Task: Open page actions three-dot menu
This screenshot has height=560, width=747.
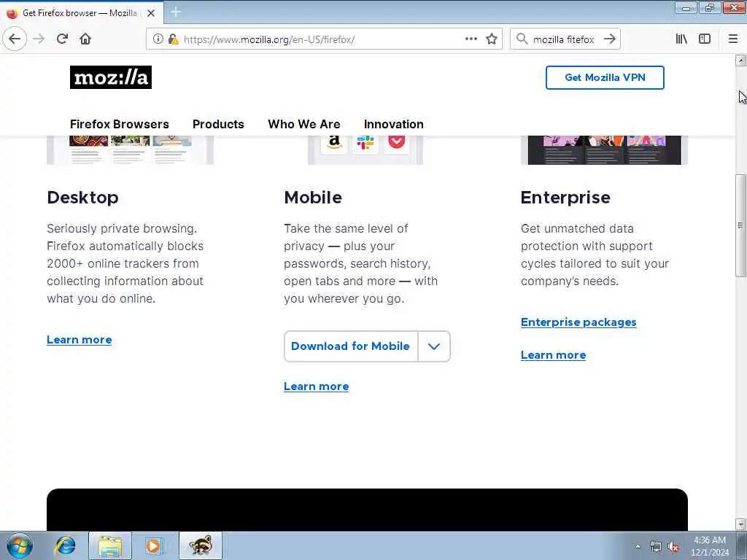Action: (471, 39)
